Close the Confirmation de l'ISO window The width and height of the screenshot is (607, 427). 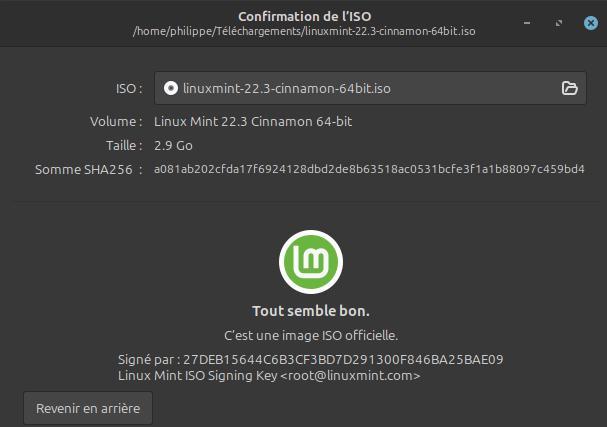(591, 23)
